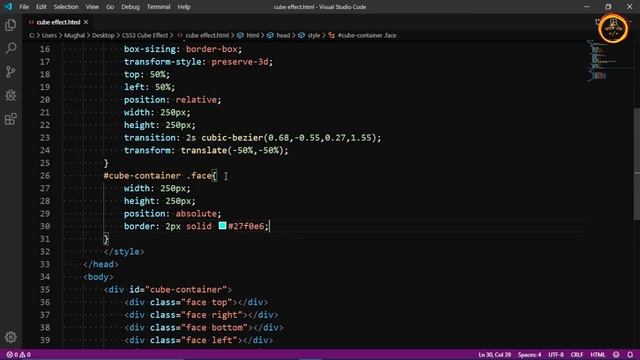The image size is (640, 360).
Task: Open the Source Control view
Action: pyautogui.click(x=11, y=72)
